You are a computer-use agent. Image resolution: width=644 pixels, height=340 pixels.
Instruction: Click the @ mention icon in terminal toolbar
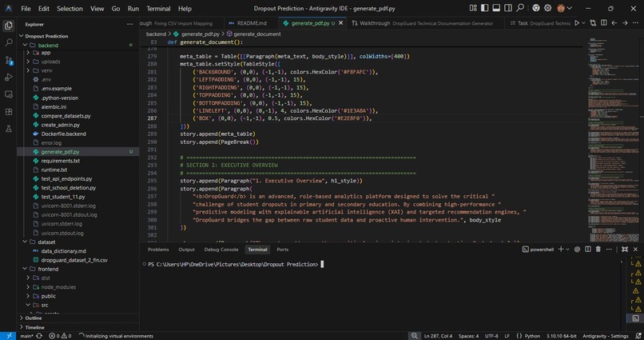pos(577,249)
